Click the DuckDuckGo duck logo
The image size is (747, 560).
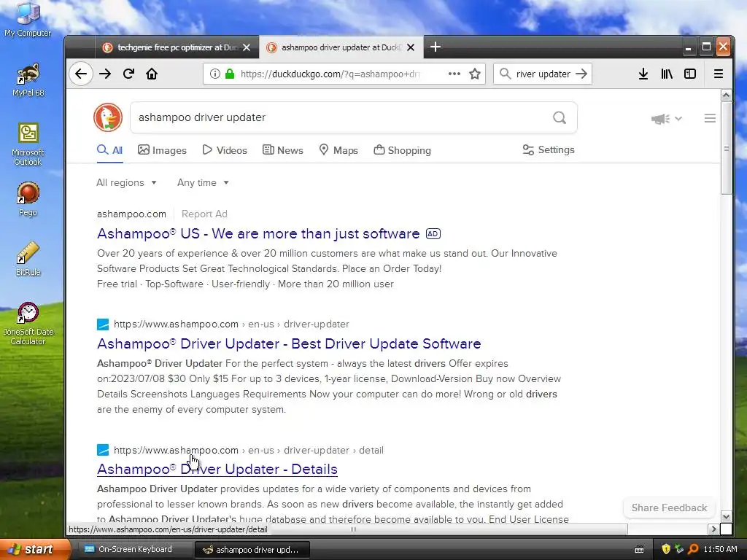click(108, 117)
